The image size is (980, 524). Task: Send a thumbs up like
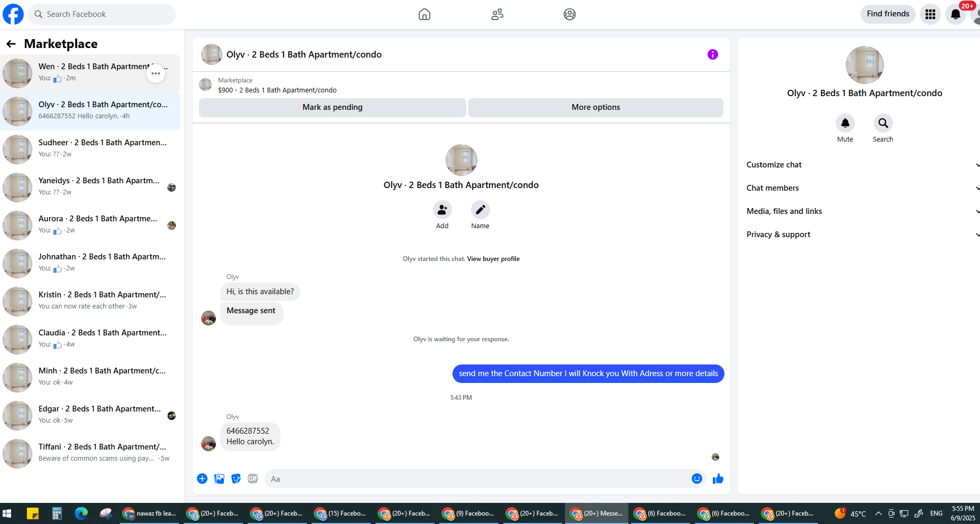(718, 479)
